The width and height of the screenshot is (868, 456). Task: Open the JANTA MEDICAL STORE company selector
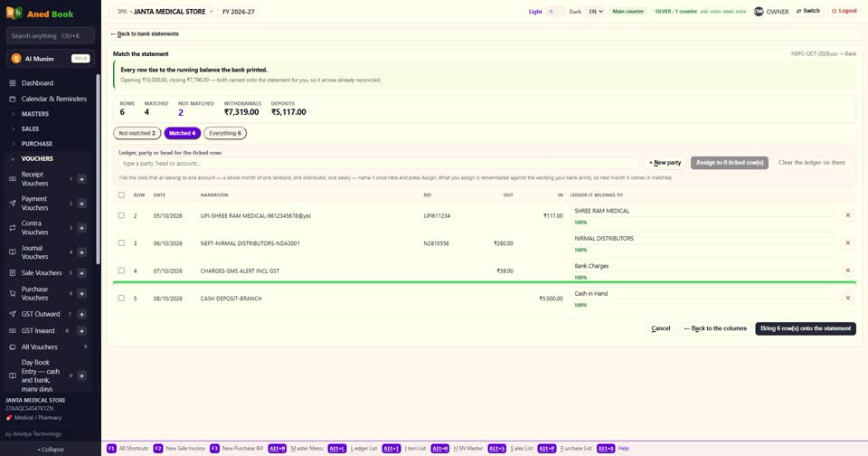click(165, 11)
